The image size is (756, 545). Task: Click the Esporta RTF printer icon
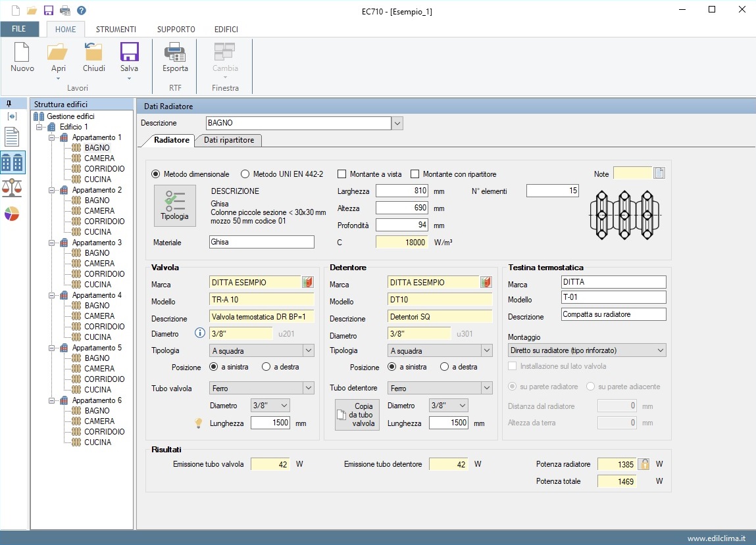(x=175, y=52)
